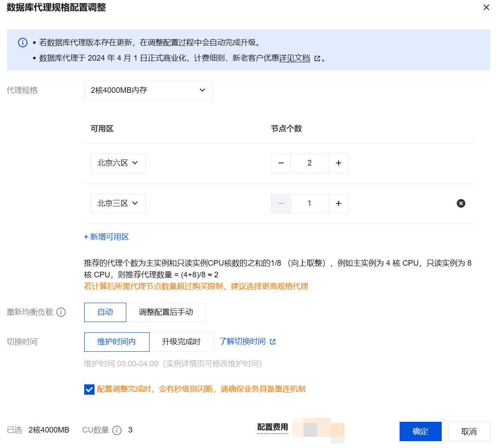Click the info icon in the notice banner
Screen dimensions: 498x448
click(23, 43)
